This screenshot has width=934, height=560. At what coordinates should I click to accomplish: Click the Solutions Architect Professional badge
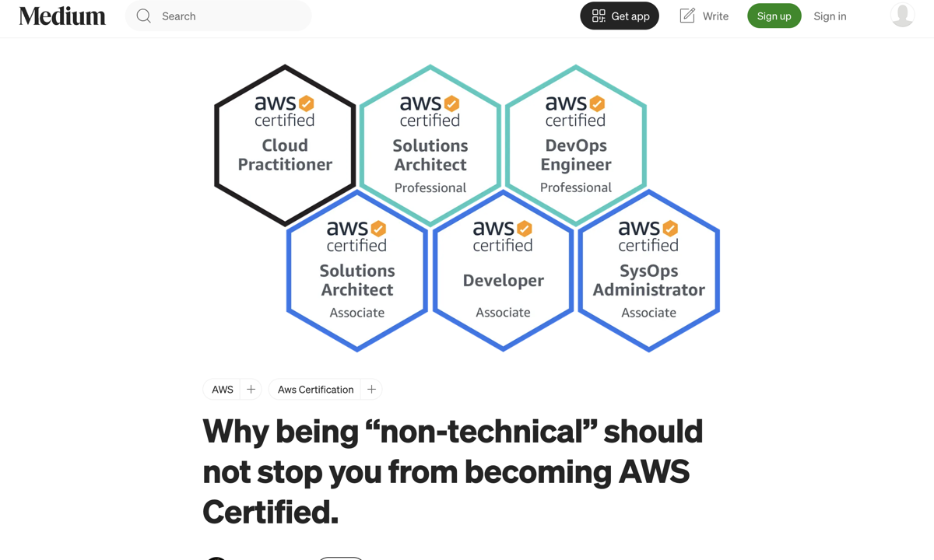point(430,145)
